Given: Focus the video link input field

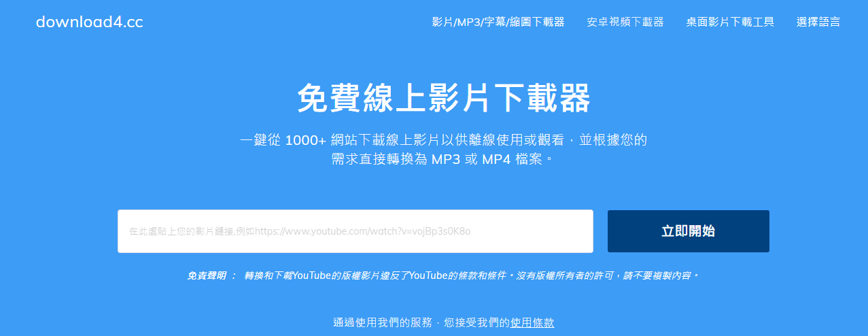Looking at the screenshot, I should coord(355,231).
